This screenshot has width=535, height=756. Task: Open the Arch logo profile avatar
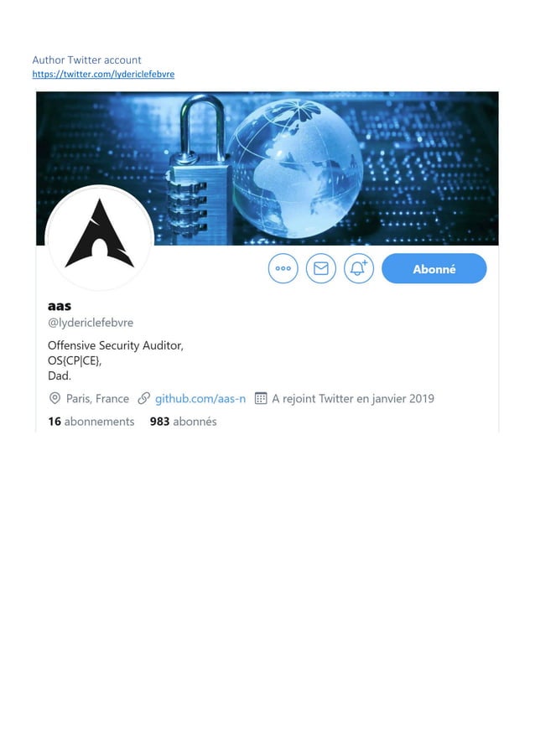pos(100,237)
